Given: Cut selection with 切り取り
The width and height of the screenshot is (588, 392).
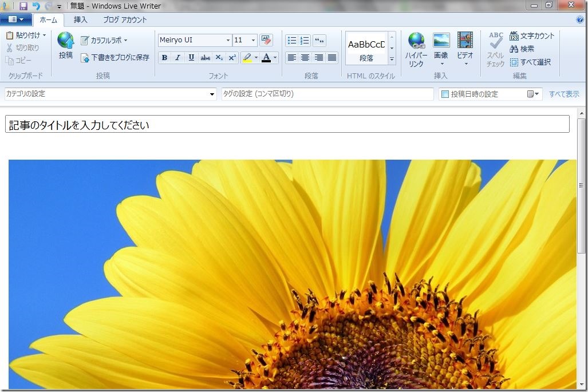Looking at the screenshot, I should (22, 47).
